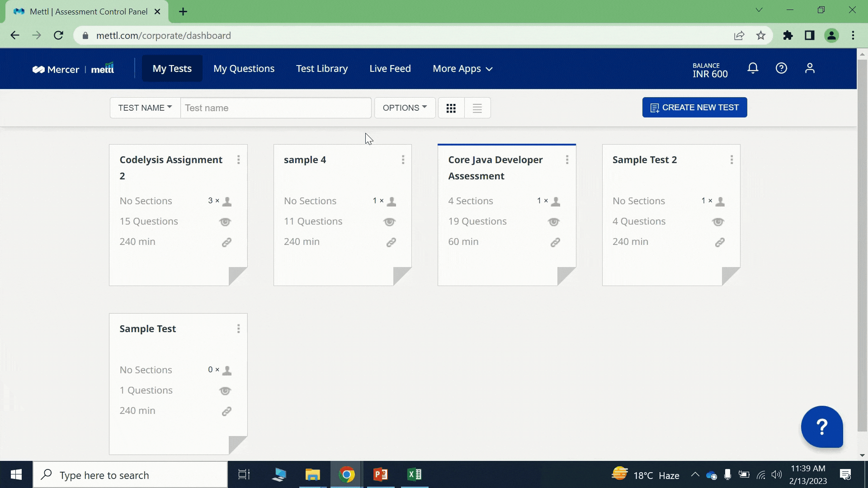The image size is (868, 488).
Task: Open sample 4 test title
Action: tap(305, 160)
